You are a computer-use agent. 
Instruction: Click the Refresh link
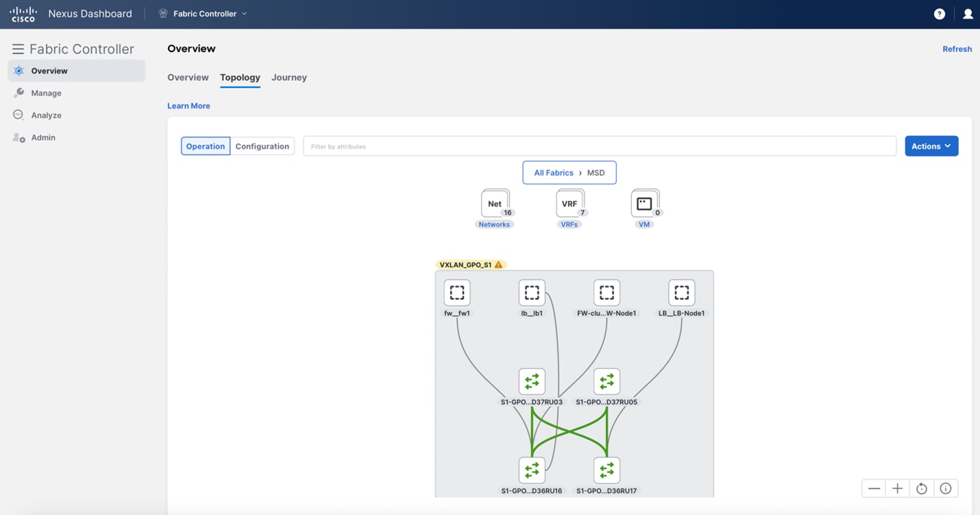[957, 49]
